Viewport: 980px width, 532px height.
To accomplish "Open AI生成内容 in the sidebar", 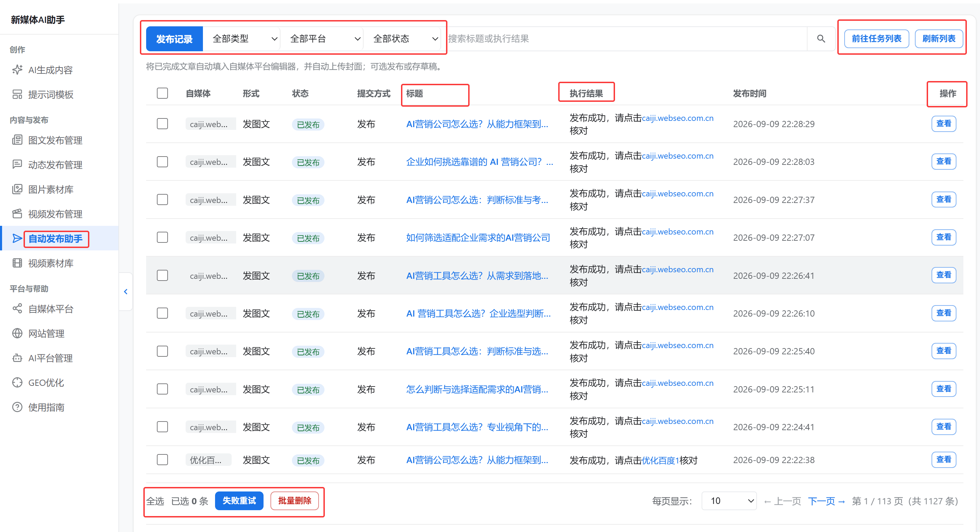I will [x=50, y=70].
